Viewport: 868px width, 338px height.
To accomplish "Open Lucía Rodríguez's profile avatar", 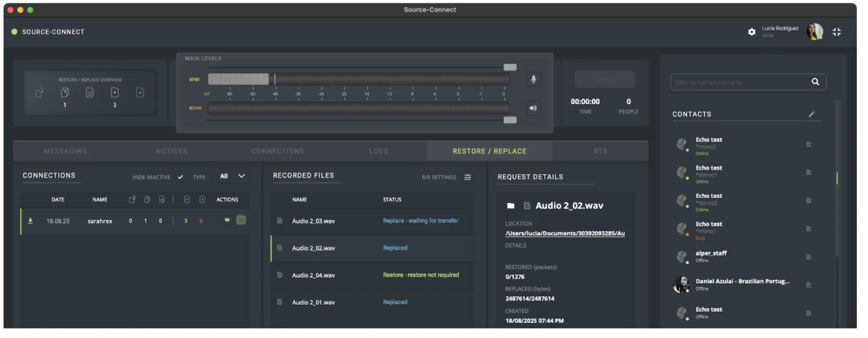I will pos(815,32).
